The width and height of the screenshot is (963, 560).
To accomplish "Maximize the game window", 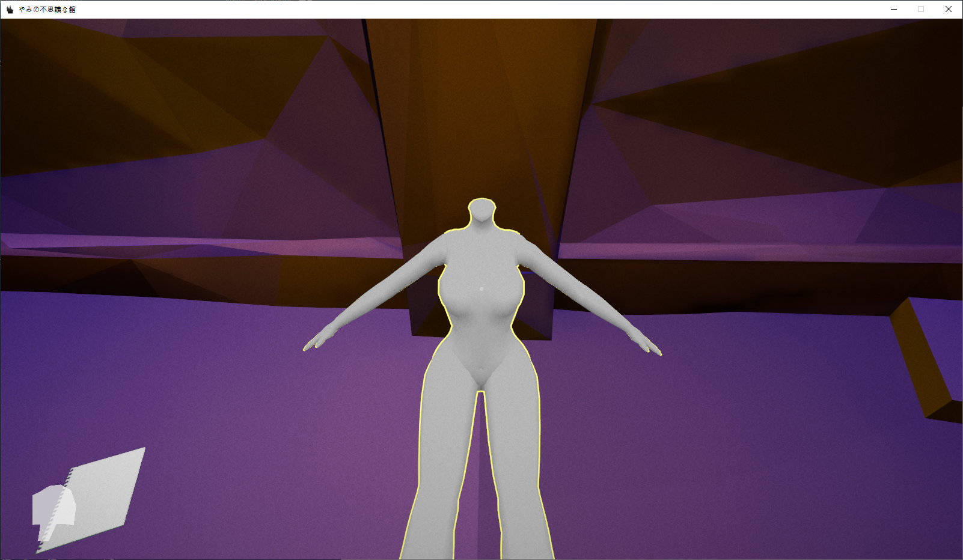I will (921, 9).
